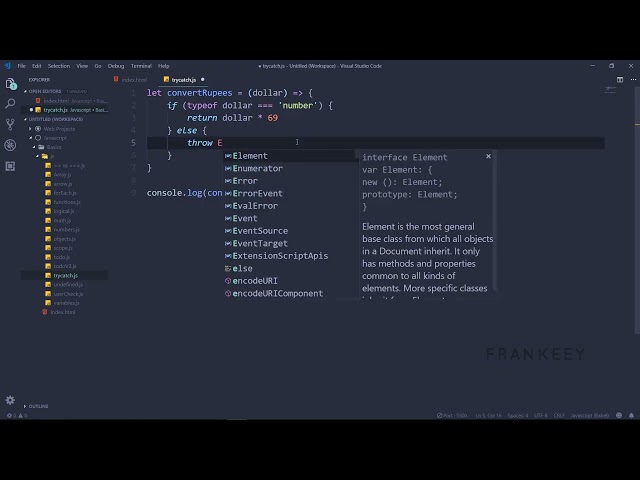Select the trycatch.js editor tab
The width and height of the screenshot is (640, 480).
(x=184, y=80)
